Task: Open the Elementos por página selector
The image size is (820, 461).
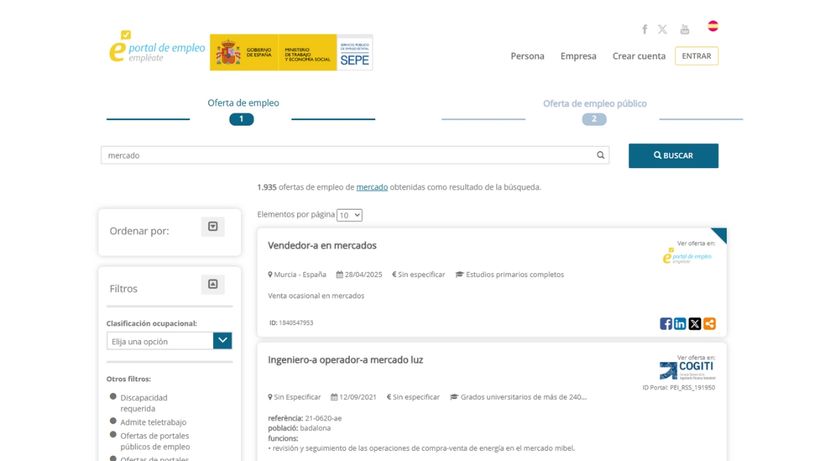Action: point(349,215)
